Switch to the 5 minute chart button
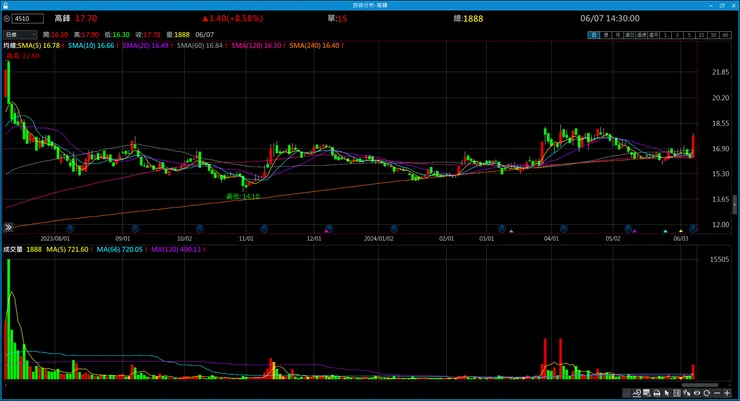This screenshot has height=401, width=740. click(689, 35)
